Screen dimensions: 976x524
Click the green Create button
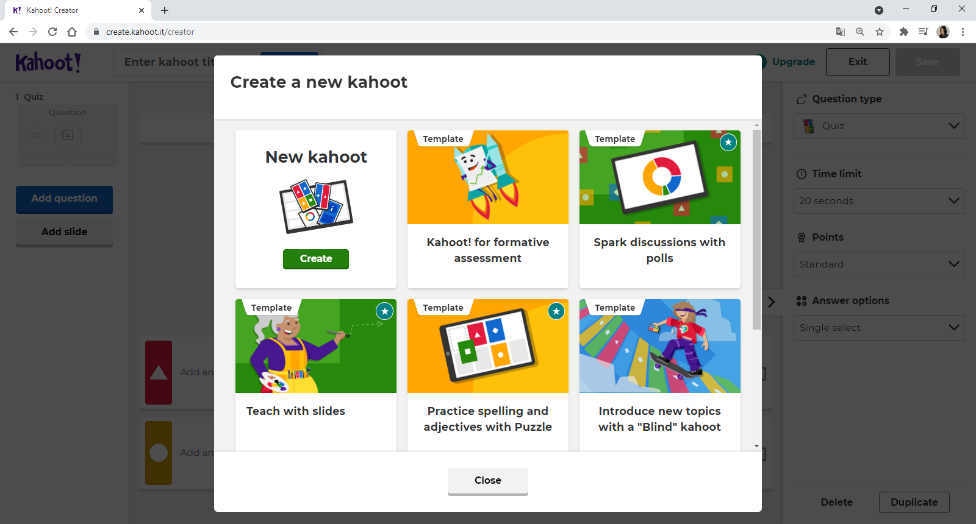pos(316,259)
